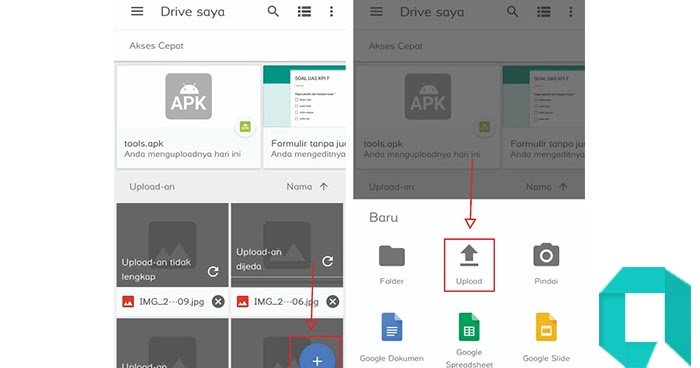Select the 'Upload-an tidak lengkap' thumbnail

pyautogui.click(x=172, y=245)
